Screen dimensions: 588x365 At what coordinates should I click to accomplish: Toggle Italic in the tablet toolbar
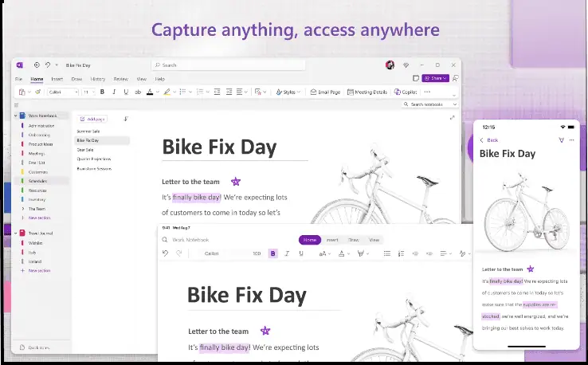click(x=287, y=253)
